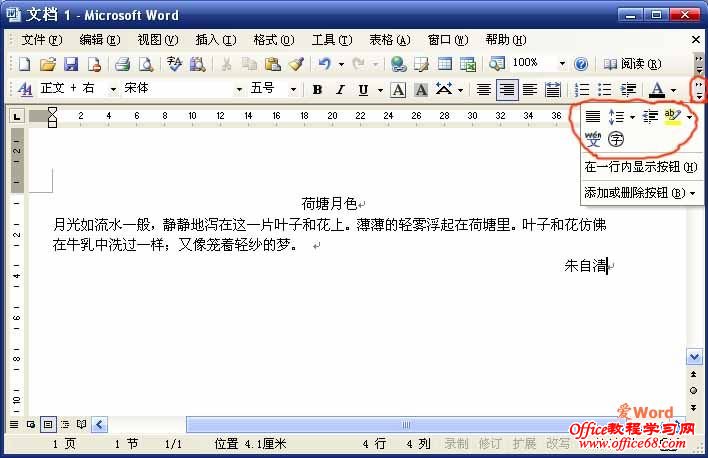
Task: Open a file with the folder icon
Action: click(x=47, y=64)
